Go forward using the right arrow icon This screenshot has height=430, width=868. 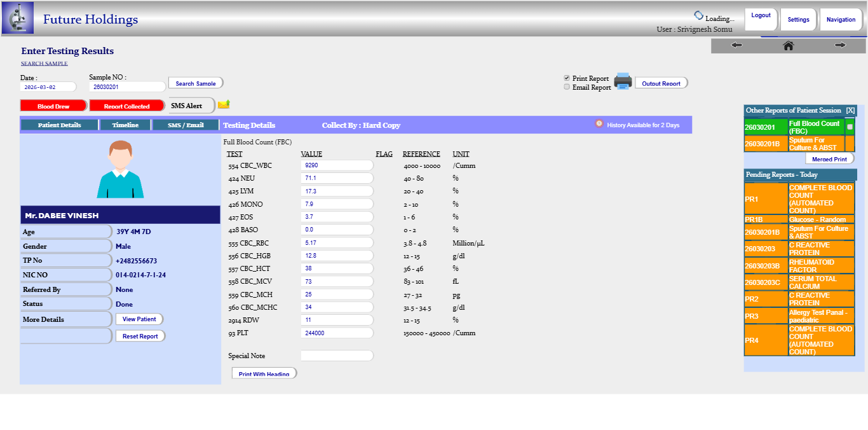pos(840,45)
